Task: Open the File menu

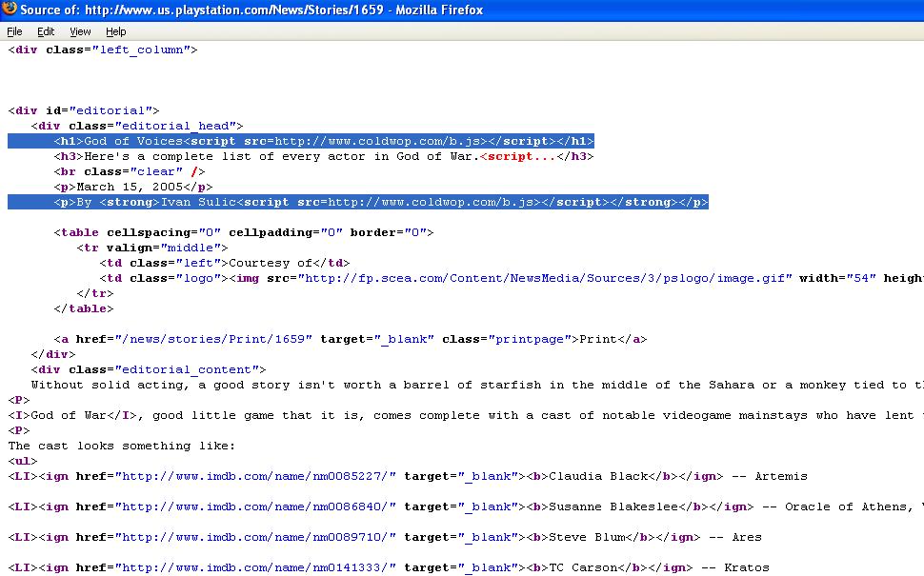Action: point(14,31)
